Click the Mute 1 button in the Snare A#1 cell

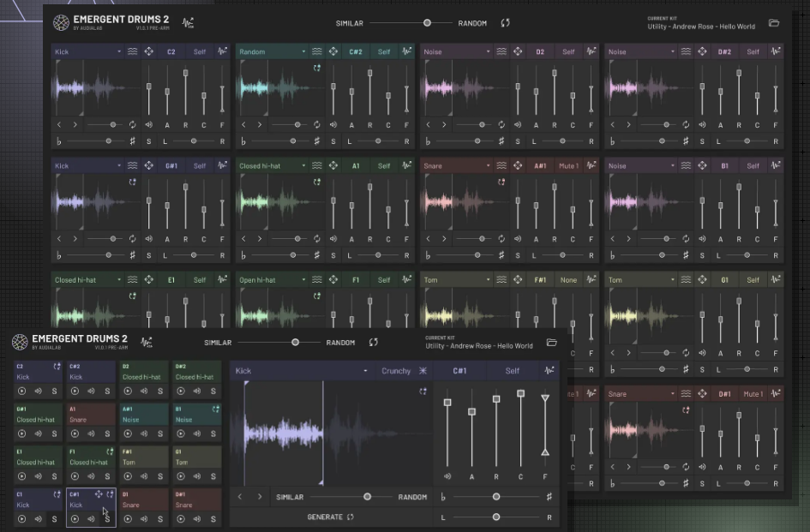tap(569, 165)
